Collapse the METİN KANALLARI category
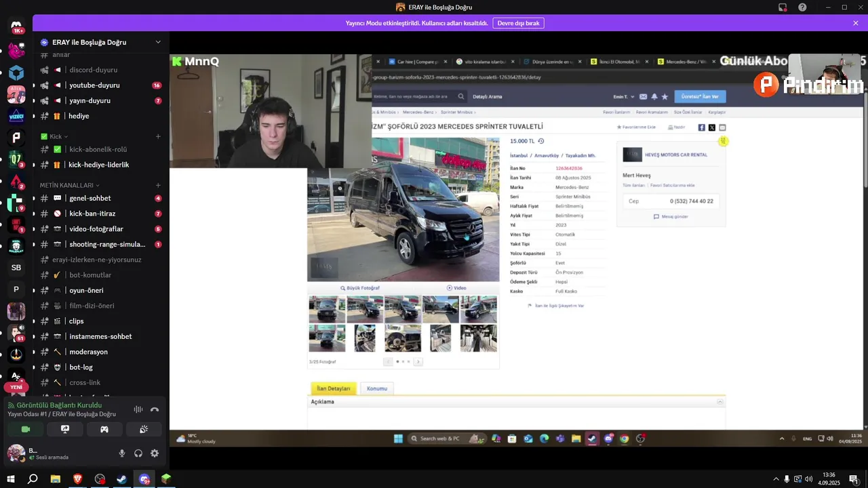The width and height of the screenshot is (868, 488). point(69,185)
